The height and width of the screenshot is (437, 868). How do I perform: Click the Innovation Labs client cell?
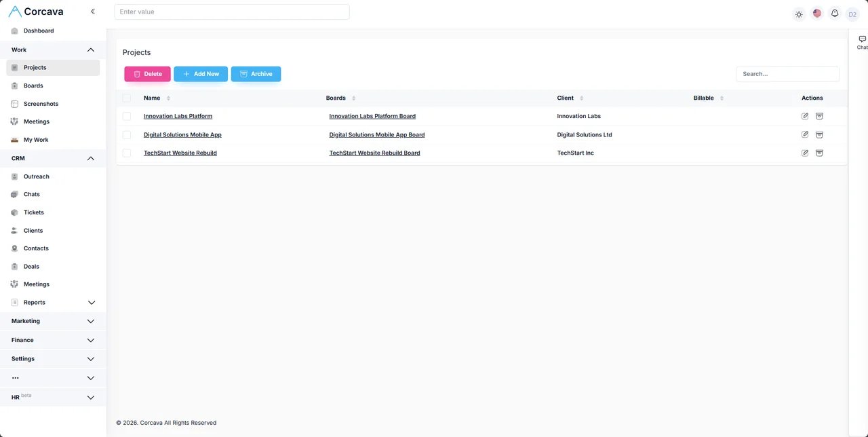pyautogui.click(x=579, y=116)
